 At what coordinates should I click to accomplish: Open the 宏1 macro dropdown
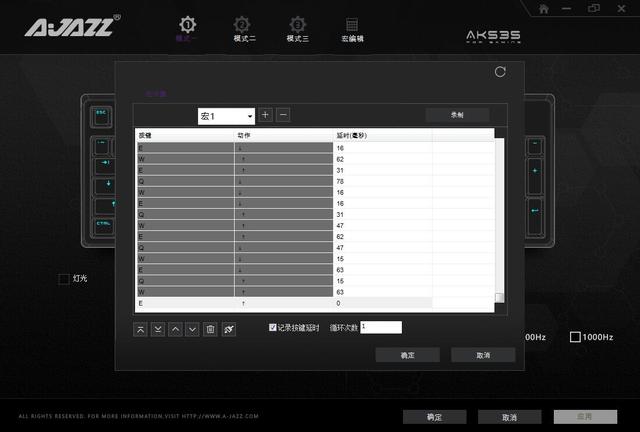pyautogui.click(x=226, y=116)
